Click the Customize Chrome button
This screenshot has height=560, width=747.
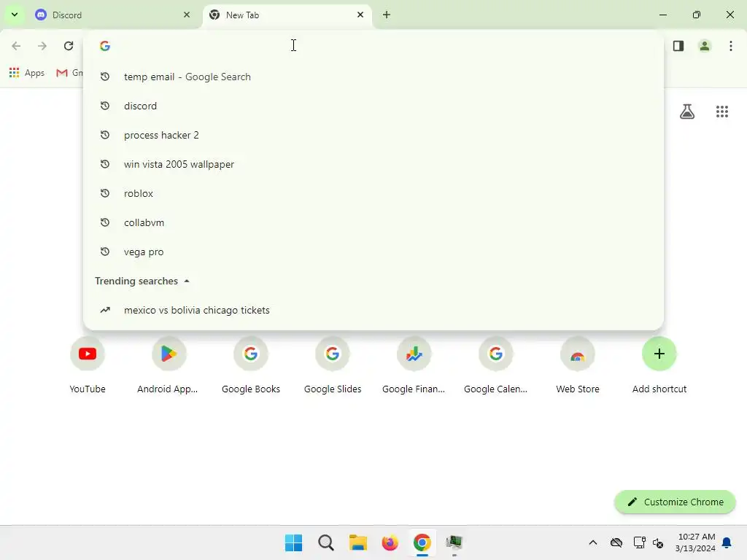click(675, 502)
